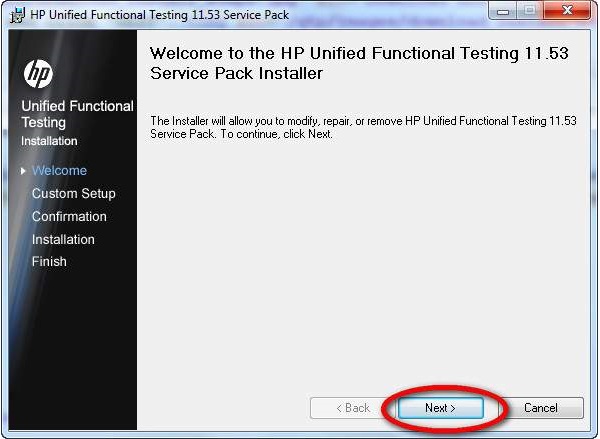Cancel the Service Pack installation
This screenshot has width=600, height=439.
coord(540,408)
